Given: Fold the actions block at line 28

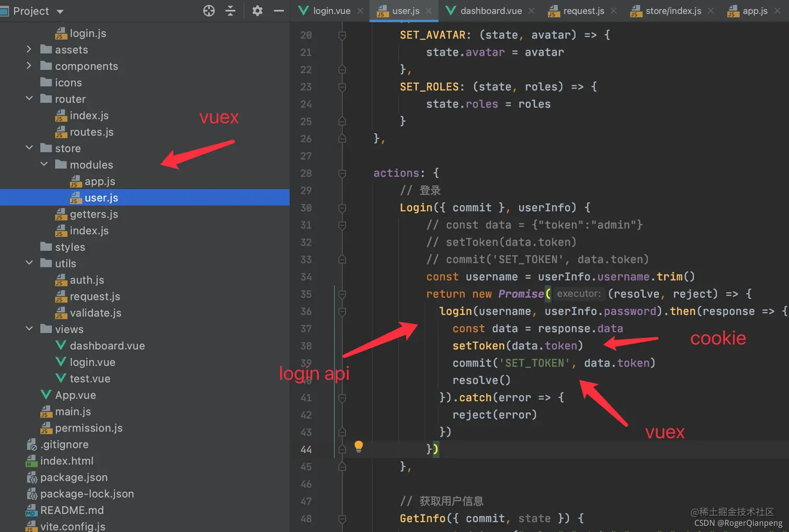Looking at the screenshot, I should 342,173.
